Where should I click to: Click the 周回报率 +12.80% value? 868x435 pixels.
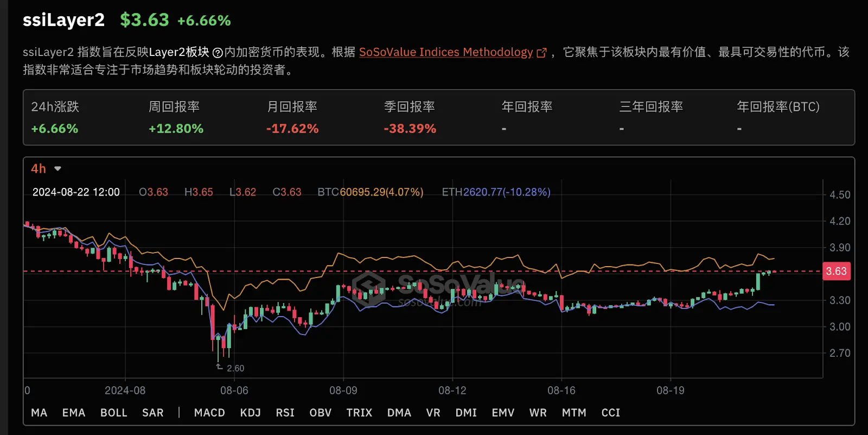tap(176, 129)
